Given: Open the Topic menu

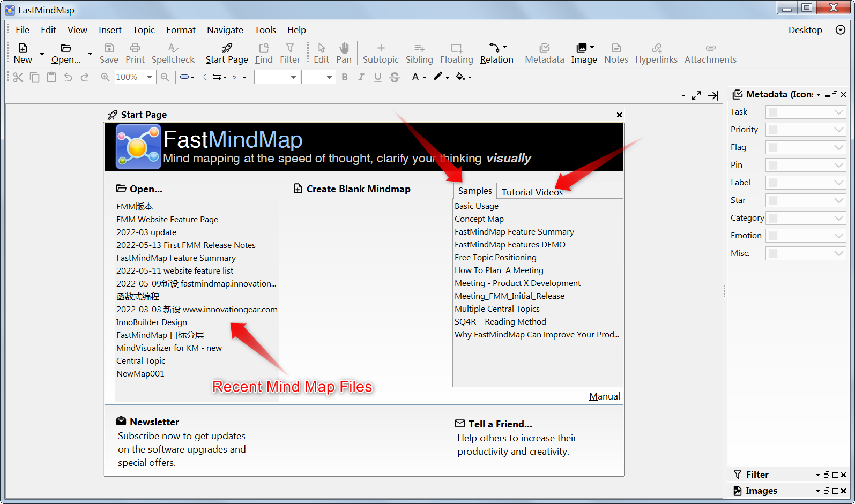Looking at the screenshot, I should point(144,30).
